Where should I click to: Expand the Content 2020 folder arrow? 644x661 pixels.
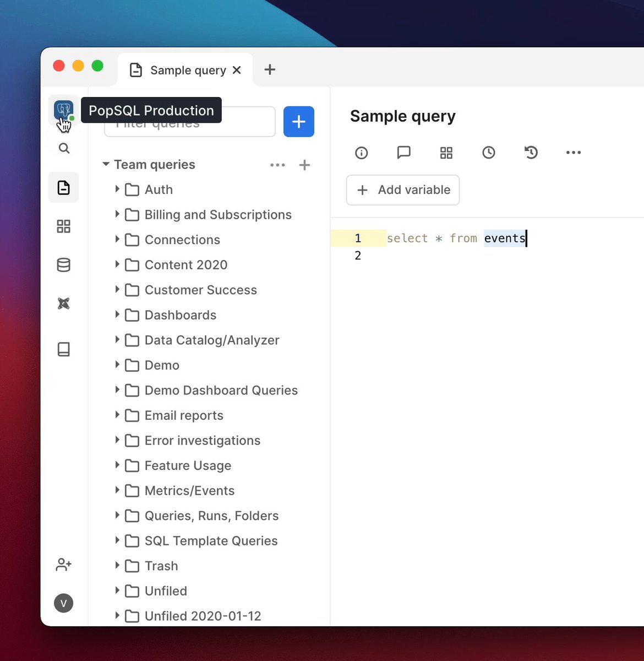tap(117, 264)
